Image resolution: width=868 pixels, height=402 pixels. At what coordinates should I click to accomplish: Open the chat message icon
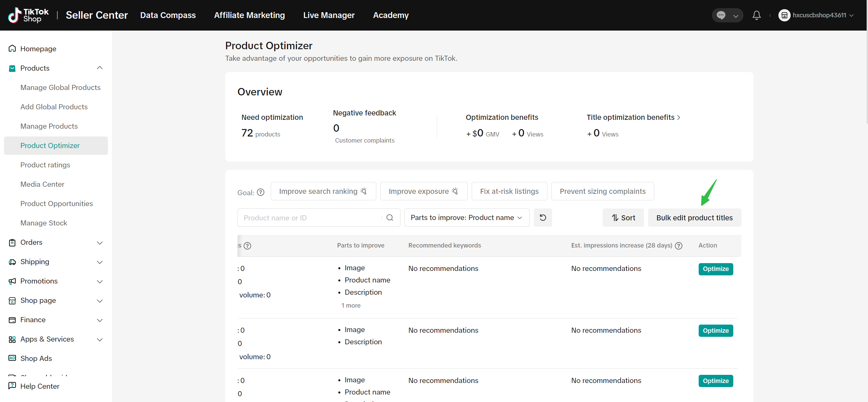pyautogui.click(x=721, y=15)
